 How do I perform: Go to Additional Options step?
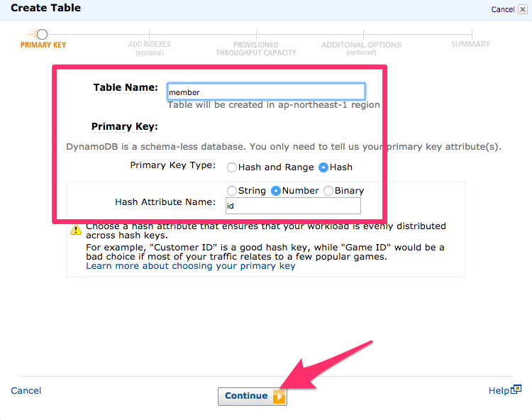[361, 48]
